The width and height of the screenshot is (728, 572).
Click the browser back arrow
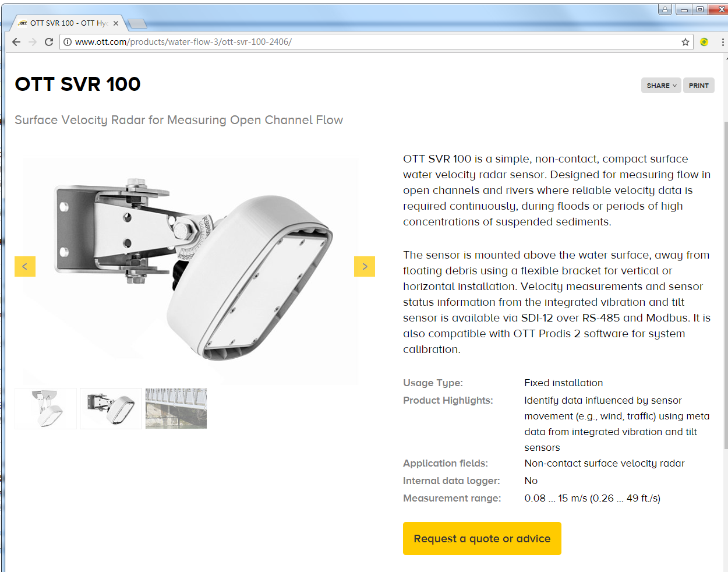coord(16,42)
